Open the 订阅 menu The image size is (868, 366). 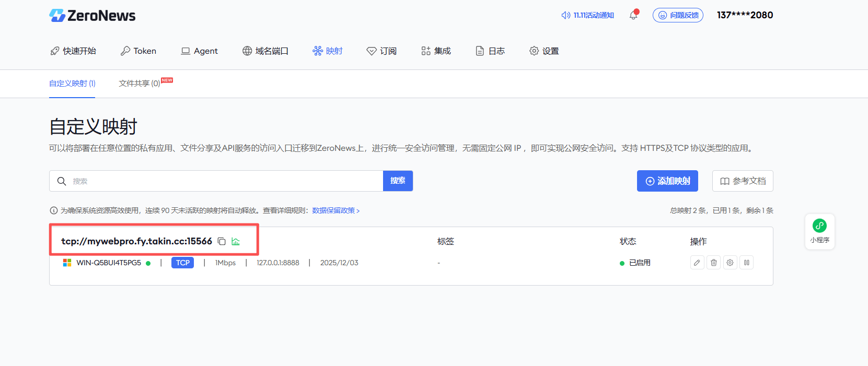coord(381,51)
